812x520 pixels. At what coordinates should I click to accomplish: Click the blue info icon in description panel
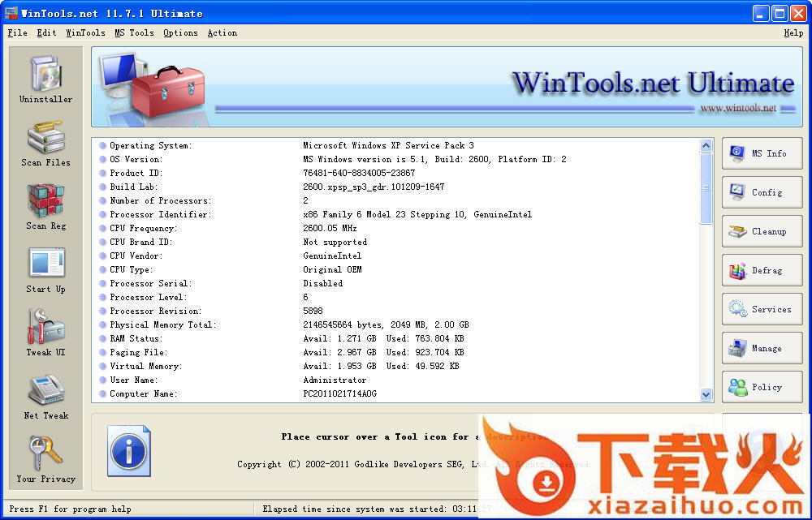(x=129, y=451)
